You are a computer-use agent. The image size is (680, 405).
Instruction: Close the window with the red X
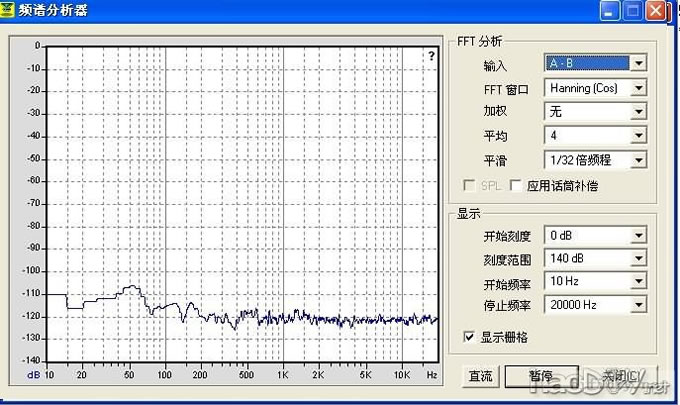tap(656, 12)
